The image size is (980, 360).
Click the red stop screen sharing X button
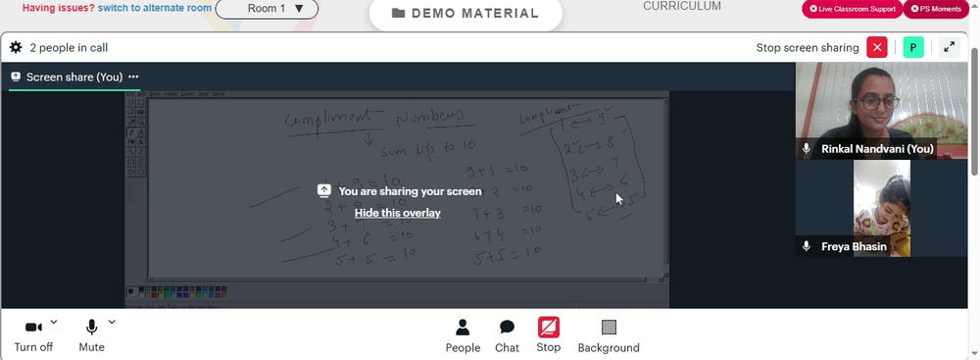[877, 47]
